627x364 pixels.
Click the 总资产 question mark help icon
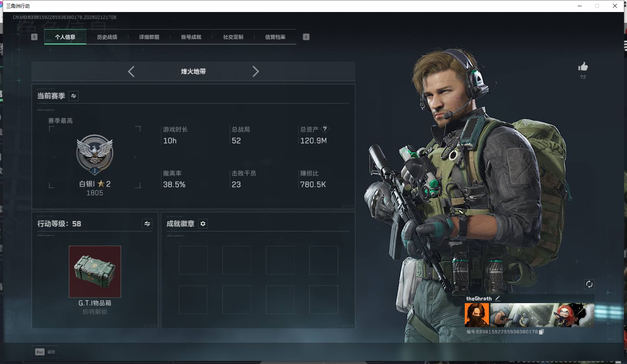[x=325, y=129]
